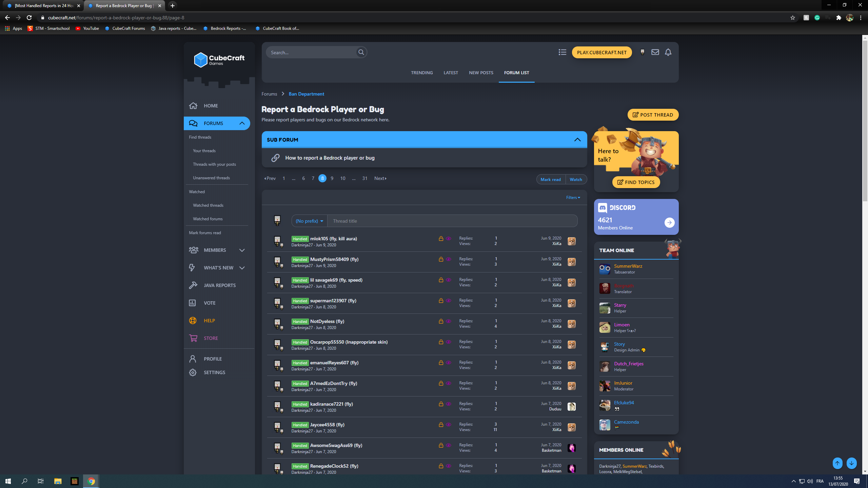The height and width of the screenshot is (488, 868).
Task: Switch to the Trending tab
Action: (x=422, y=73)
